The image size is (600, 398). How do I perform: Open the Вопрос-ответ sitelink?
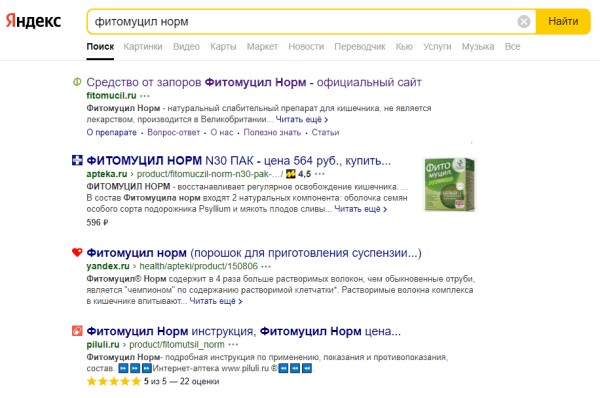[173, 132]
